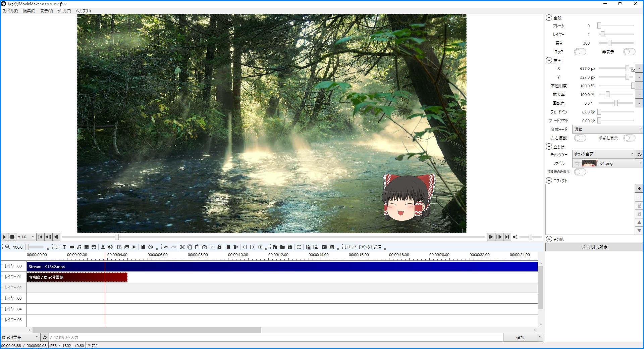The image size is (644, 349).
Task: Enable the 手前に表示 switch
Action: click(629, 138)
